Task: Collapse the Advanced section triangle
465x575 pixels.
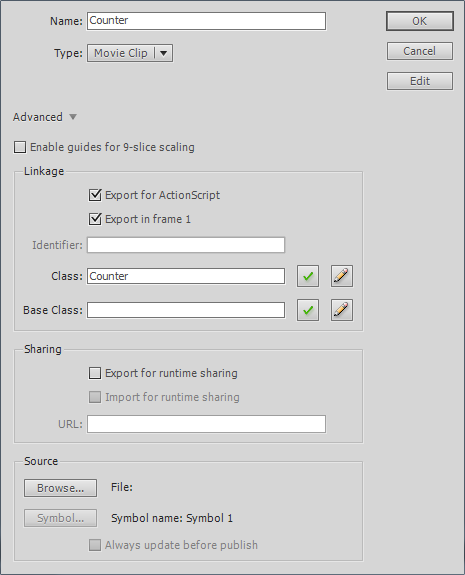Action: (x=73, y=117)
